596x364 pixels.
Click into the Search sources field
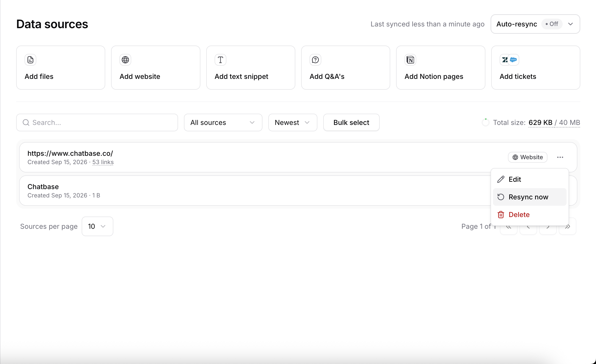(x=97, y=122)
